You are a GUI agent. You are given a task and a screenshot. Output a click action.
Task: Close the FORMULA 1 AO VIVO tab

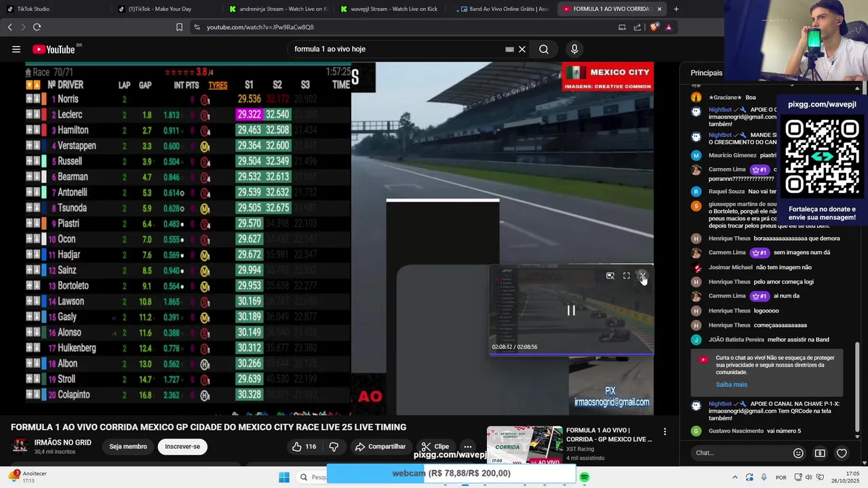[x=659, y=9]
